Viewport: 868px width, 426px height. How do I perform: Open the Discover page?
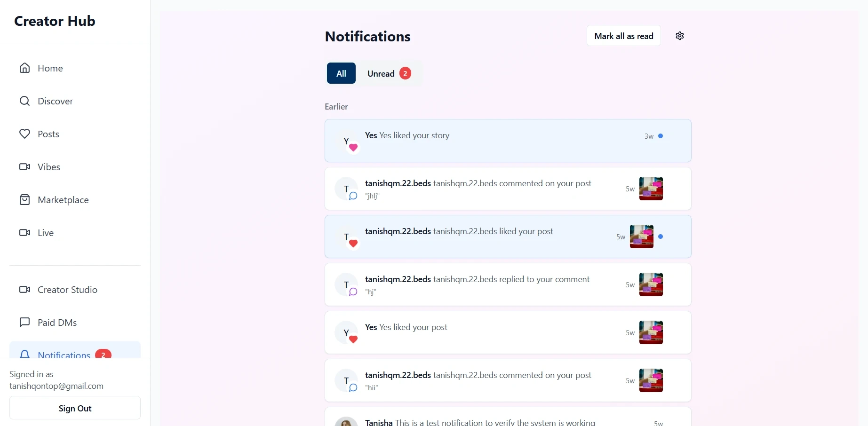click(75, 101)
